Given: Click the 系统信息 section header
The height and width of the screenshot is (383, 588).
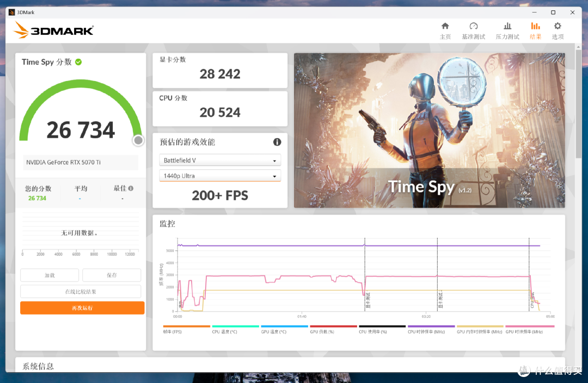Looking at the screenshot, I should (x=38, y=366).
